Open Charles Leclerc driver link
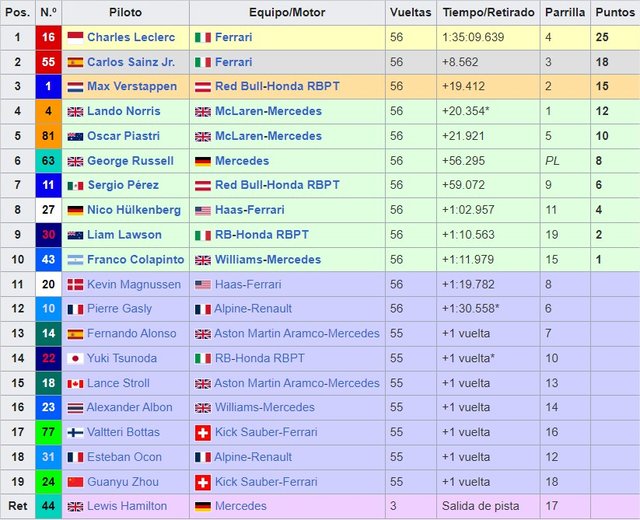The image size is (640, 520). (131, 38)
